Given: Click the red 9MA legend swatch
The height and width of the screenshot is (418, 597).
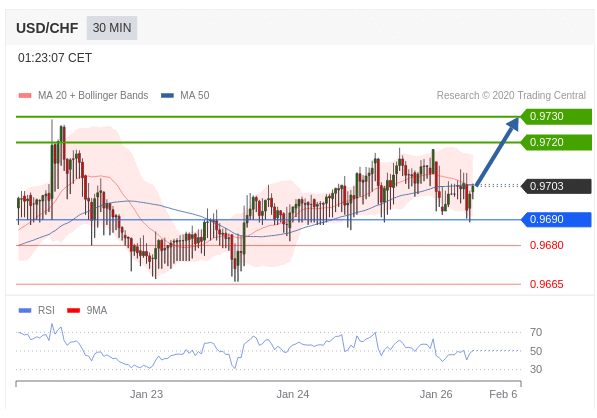Looking at the screenshot, I should tap(73, 311).
